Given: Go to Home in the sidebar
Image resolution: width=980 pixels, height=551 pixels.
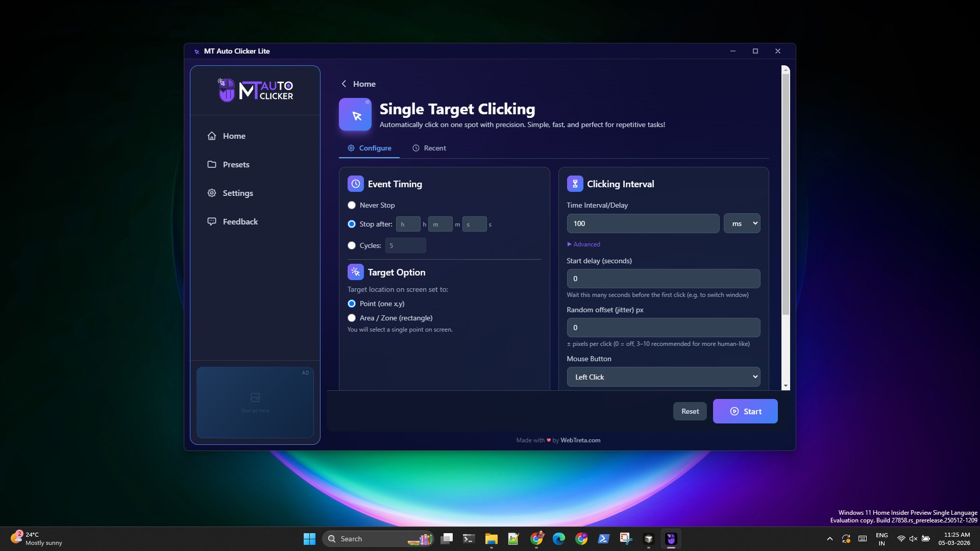Looking at the screenshot, I should 255,136.
